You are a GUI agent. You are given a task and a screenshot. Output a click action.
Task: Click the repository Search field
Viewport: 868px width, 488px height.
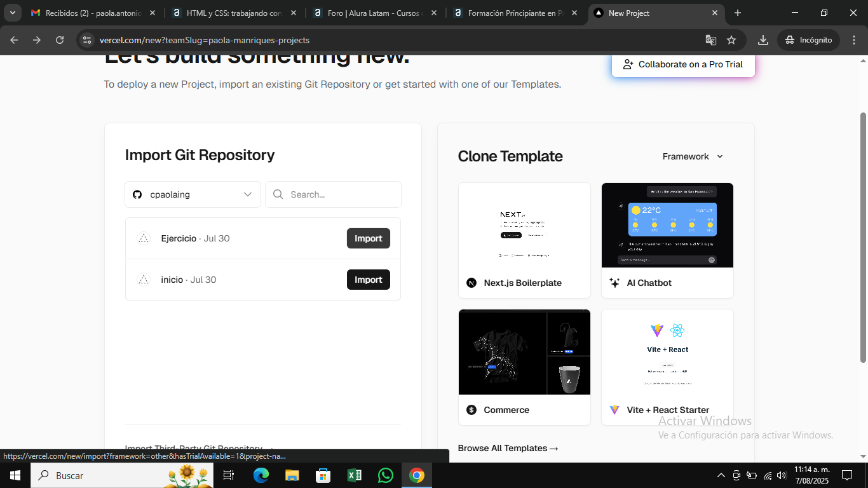click(x=333, y=194)
